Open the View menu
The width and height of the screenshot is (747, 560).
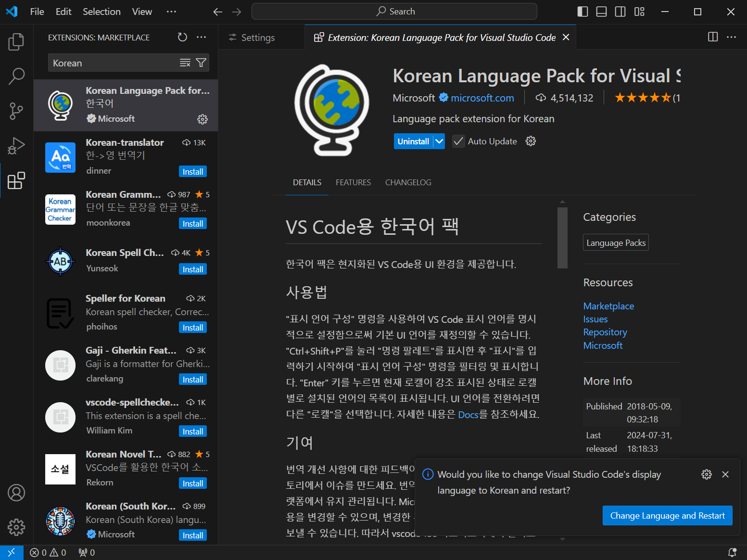coord(142,12)
